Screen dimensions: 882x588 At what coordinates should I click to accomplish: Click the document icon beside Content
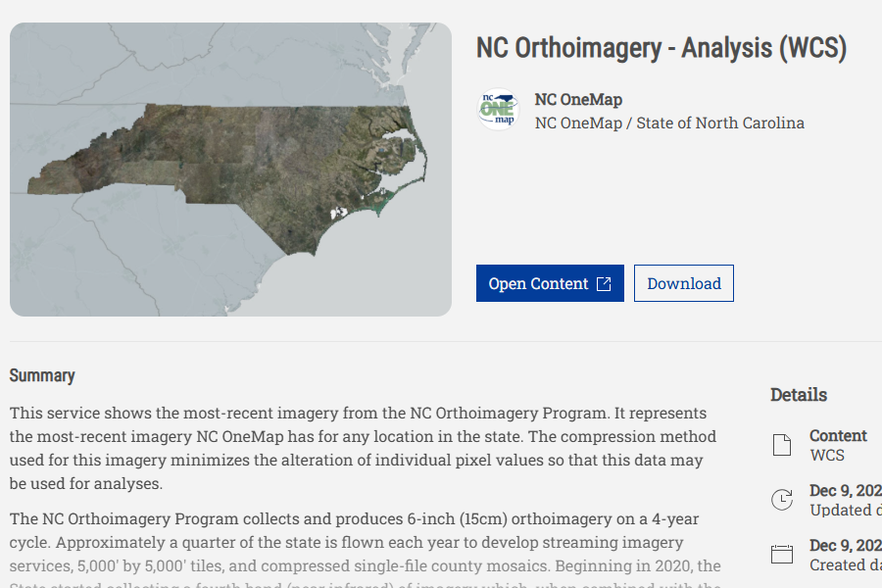coord(782,446)
